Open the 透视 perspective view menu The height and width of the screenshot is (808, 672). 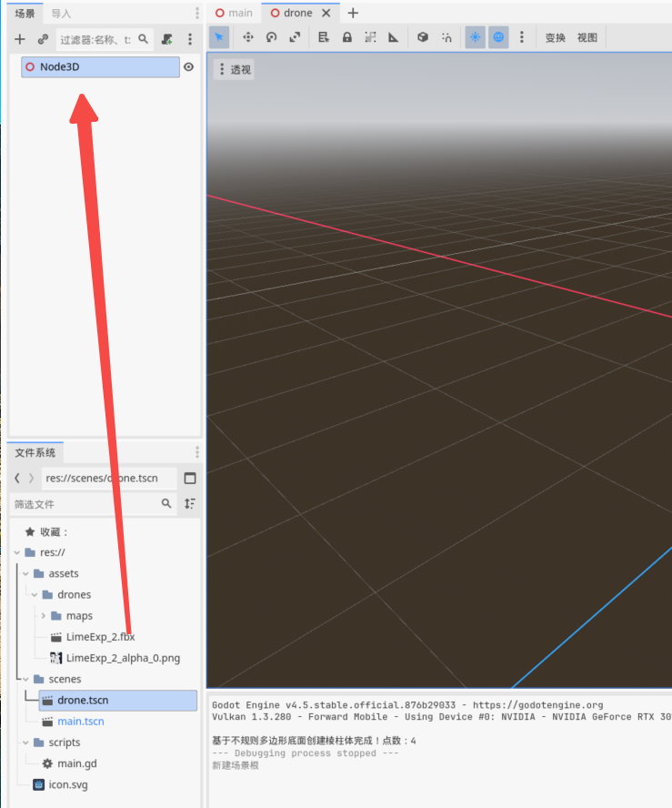tap(234, 69)
